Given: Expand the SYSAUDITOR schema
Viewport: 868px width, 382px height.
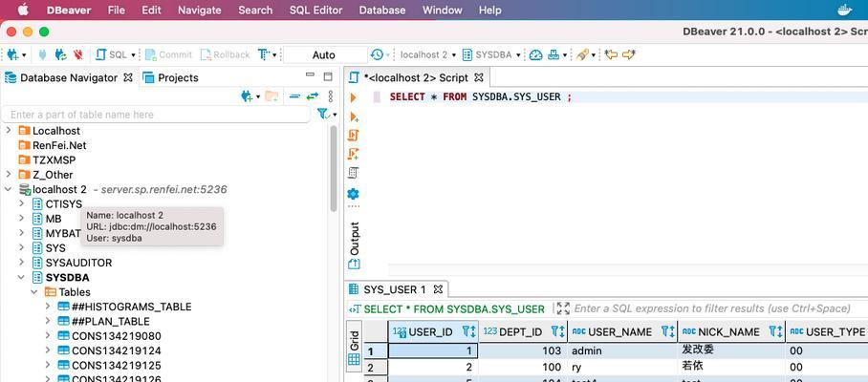Looking at the screenshot, I should [22, 263].
